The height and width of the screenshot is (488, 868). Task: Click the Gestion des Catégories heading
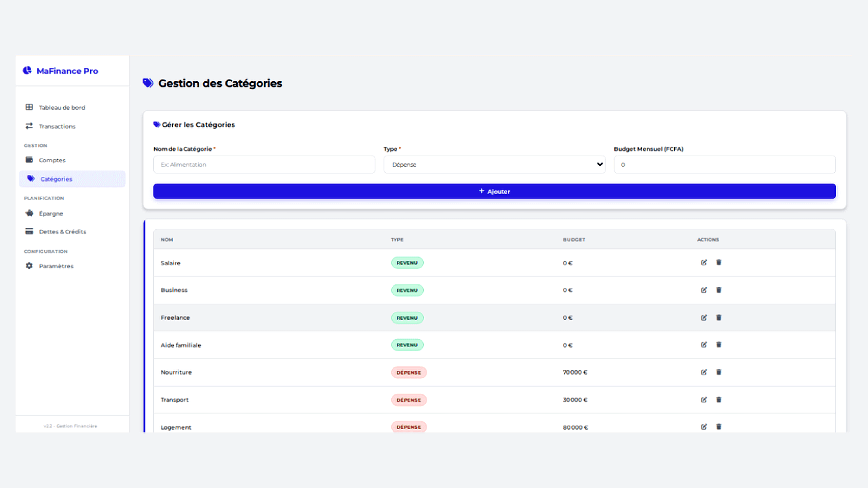[220, 83]
